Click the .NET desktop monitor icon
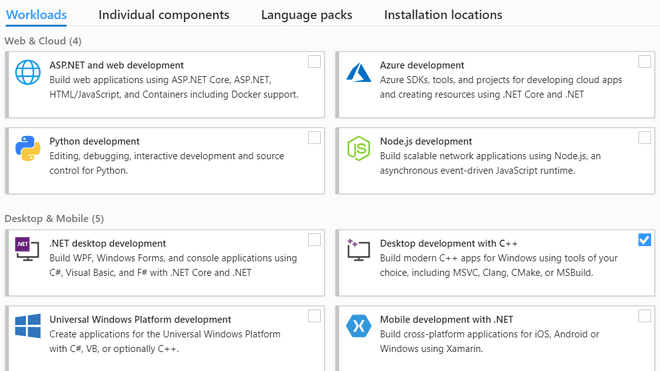Image resolution: width=660 pixels, height=371 pixels. tap(27, 249)
